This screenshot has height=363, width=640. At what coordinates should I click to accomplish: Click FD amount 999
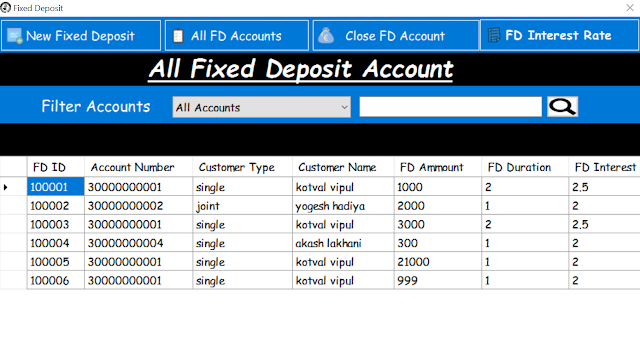pyautogui.click(x=438, y=281)
